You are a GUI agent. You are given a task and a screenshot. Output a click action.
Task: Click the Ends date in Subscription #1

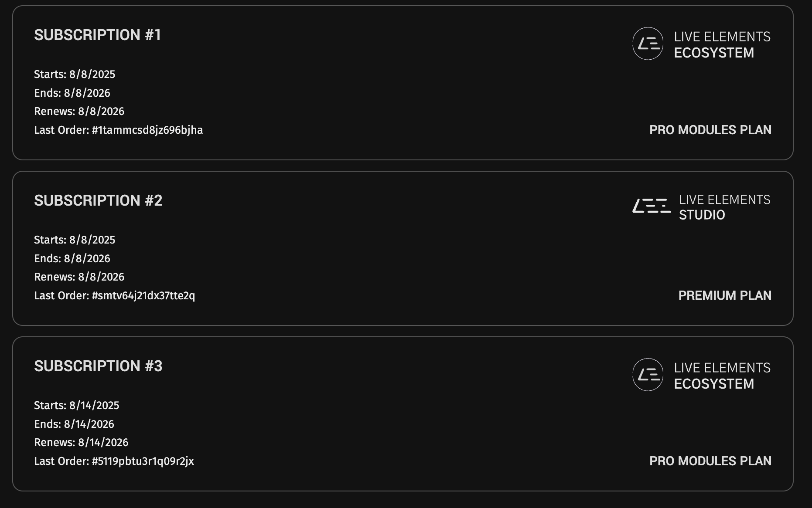pyautogui.click(x=87, y=93)
